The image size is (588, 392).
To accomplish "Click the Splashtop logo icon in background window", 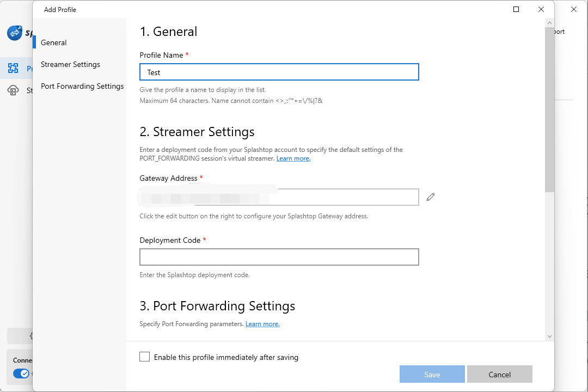I will coord(15,33).
